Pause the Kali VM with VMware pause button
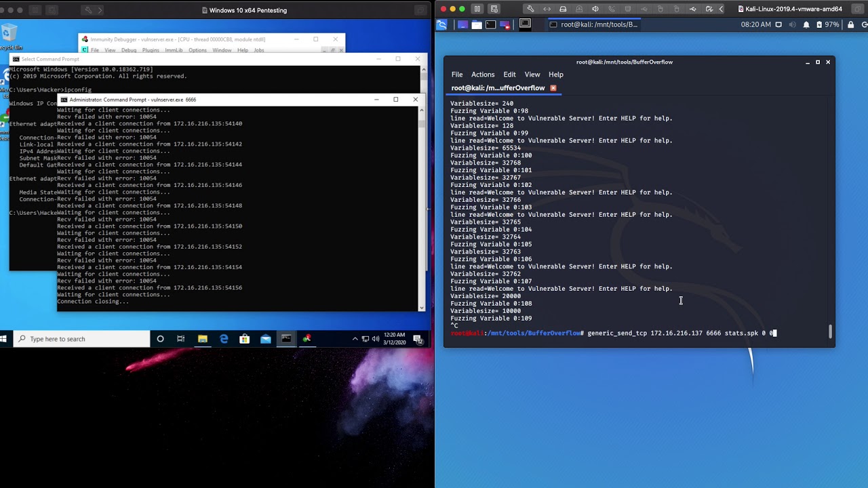 [x=477, y=9]
